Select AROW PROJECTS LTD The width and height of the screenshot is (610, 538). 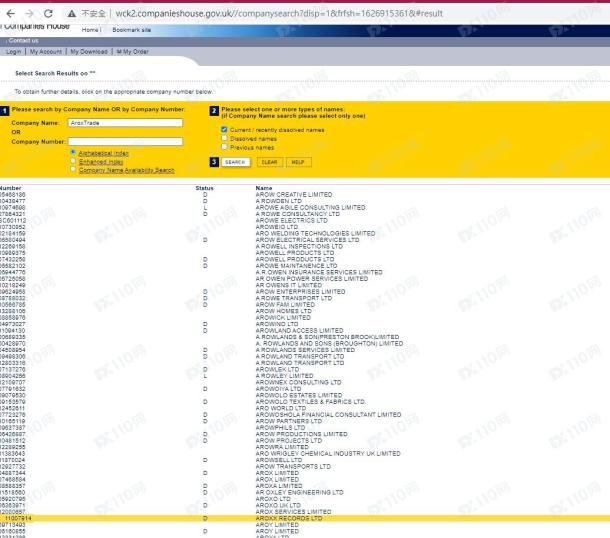point(289,441)
